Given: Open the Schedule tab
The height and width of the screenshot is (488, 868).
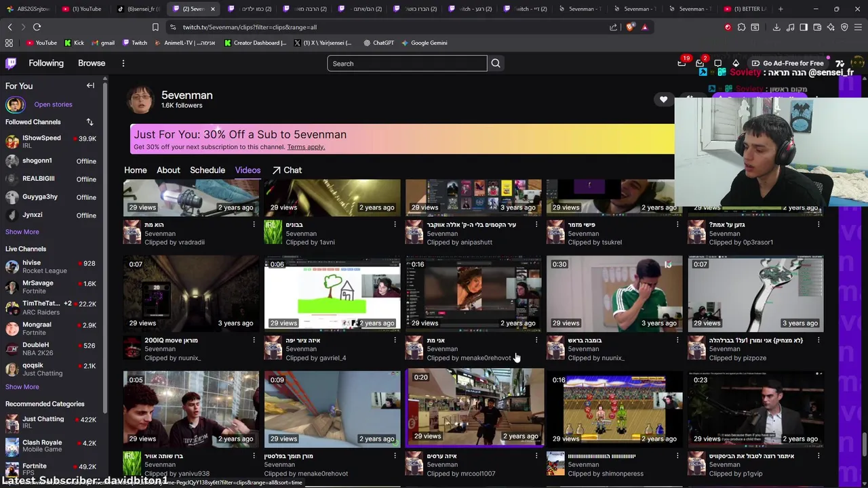Looking at the screenshot, I should point(208,170).
